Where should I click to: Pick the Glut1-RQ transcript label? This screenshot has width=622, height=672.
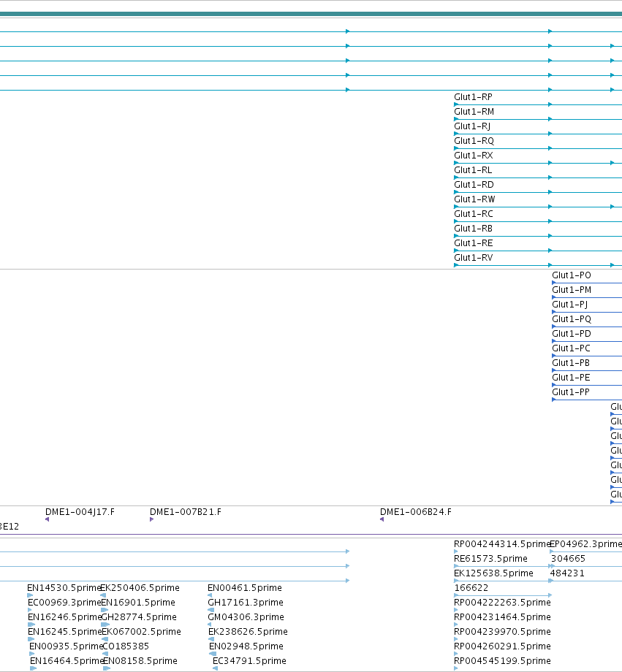474,141
